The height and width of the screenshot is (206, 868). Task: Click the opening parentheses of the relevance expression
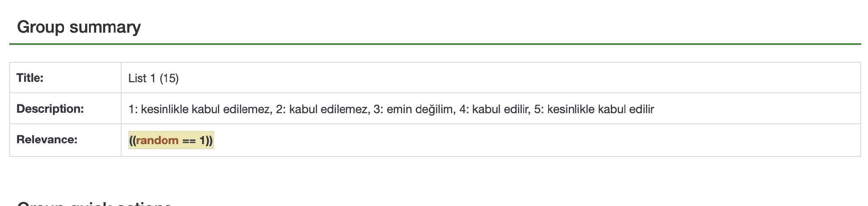click(132, 140)
